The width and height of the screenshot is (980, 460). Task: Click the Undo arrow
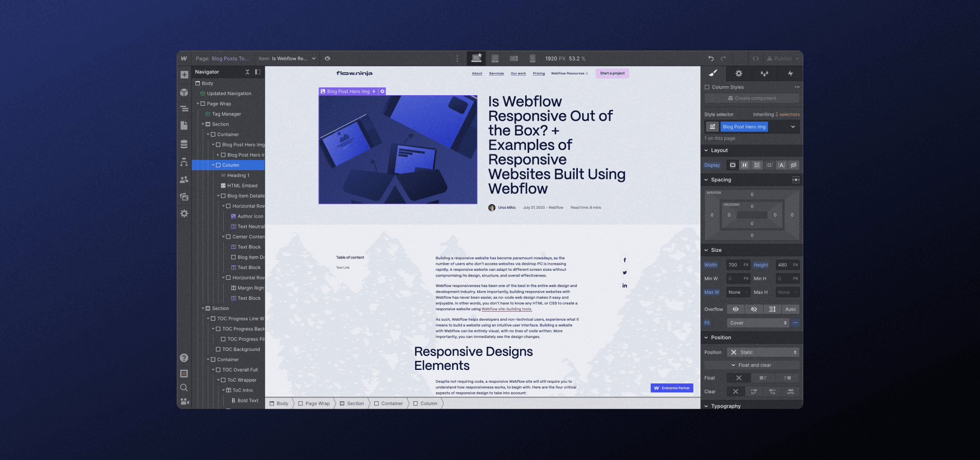[x=711, y=58]
